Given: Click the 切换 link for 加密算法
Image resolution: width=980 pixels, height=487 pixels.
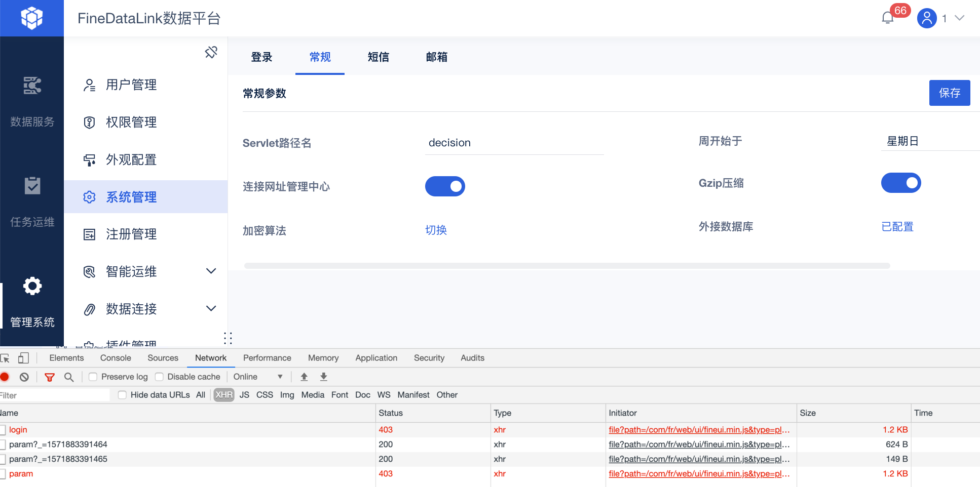Looking at the screenshot, I should click(x=436, y=230).
